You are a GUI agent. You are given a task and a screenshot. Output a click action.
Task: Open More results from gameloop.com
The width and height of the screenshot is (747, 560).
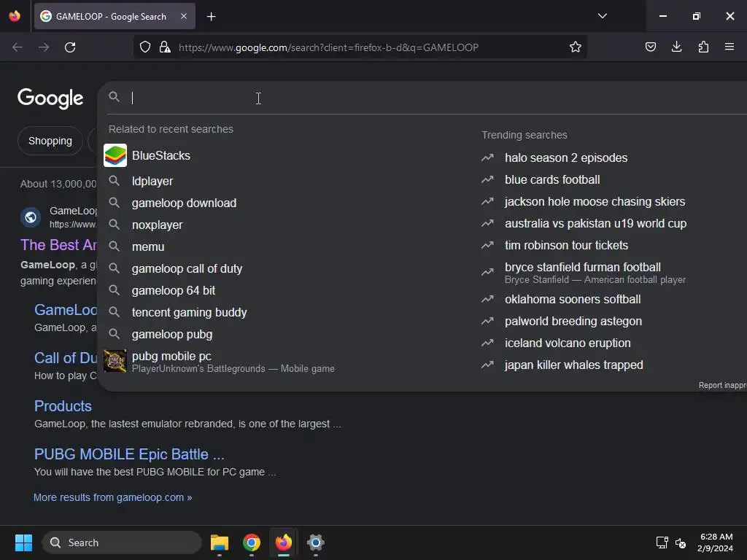(112, 497)
